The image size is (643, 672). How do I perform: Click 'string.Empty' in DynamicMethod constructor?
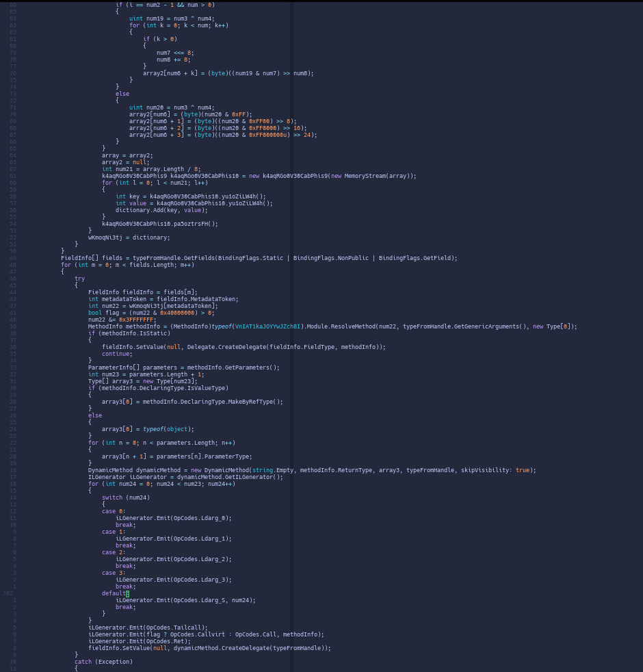[x=272, y=471]
